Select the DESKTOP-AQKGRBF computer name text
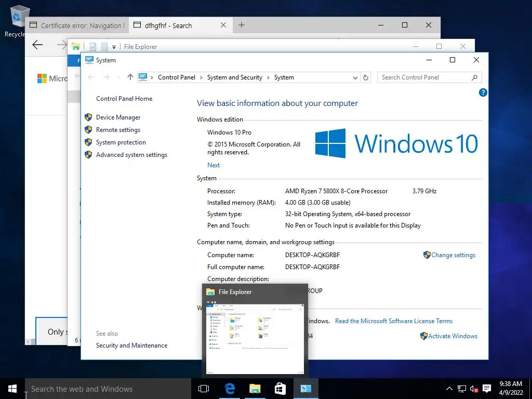The image size is (532, 399). 312,255
